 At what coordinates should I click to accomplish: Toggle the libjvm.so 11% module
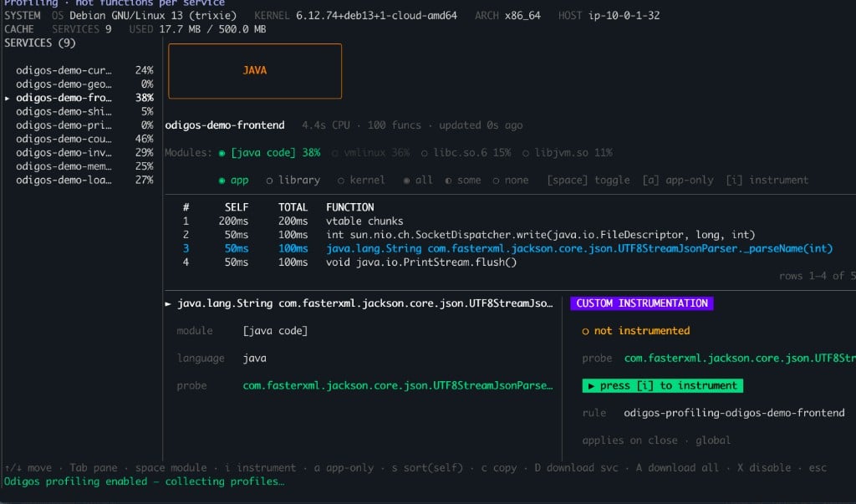(568, 153)
